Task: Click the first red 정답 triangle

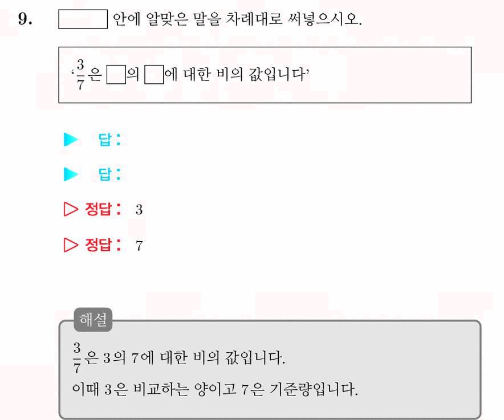Action: point(71,209)
